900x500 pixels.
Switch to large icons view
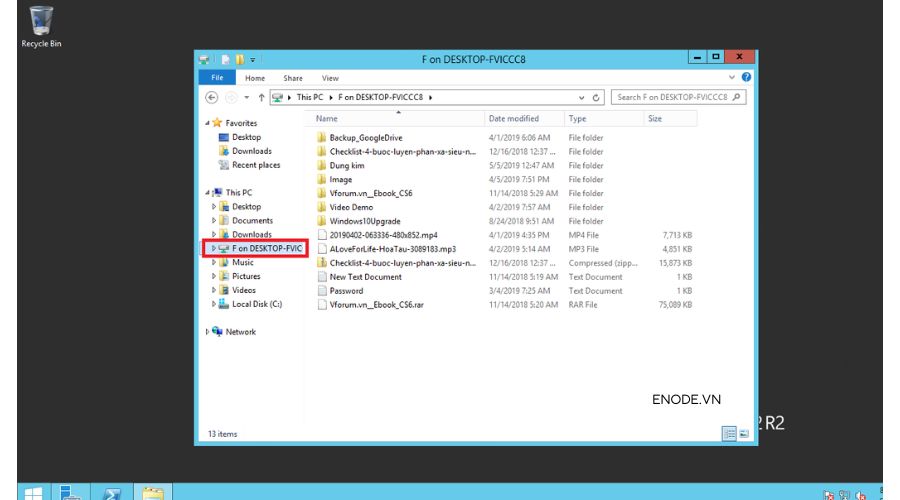tap(743, 433)
